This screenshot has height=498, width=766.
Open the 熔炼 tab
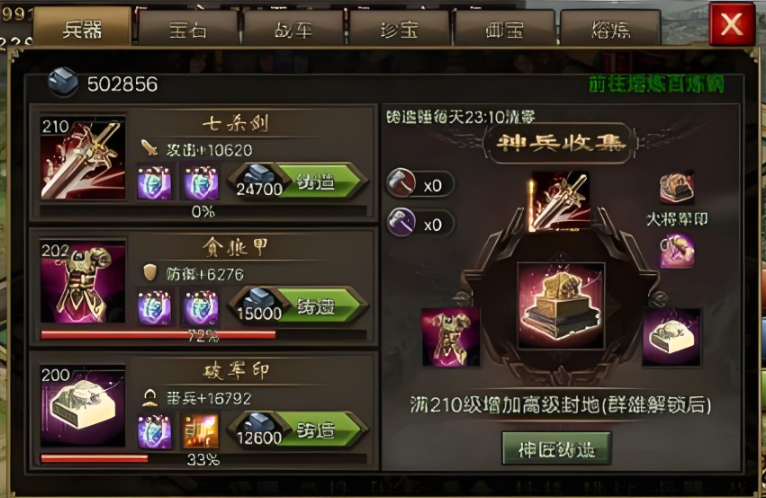click(611, 30)
